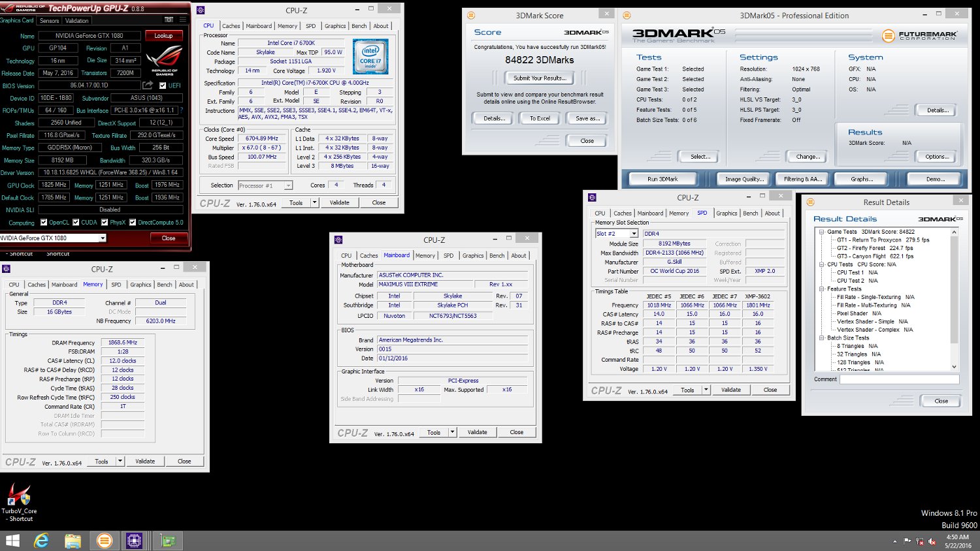Screen dimensions: 980x551
Task: Click the action center flag icon in tray
Action: click(x=907, y=541)
